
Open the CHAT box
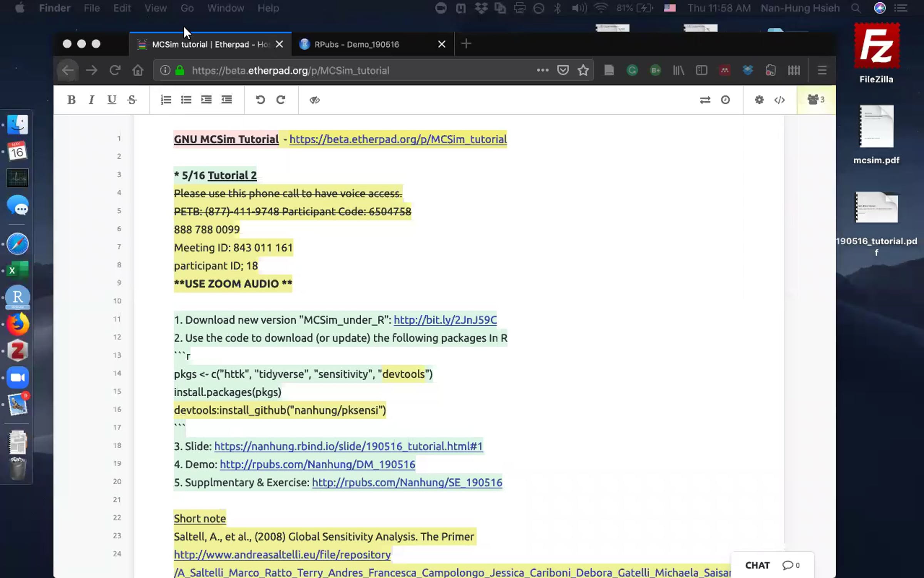[772, 565]
